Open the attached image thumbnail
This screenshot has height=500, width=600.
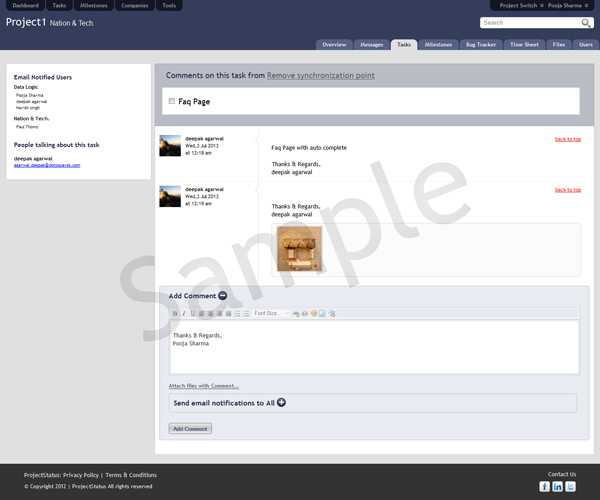point(297,249)
